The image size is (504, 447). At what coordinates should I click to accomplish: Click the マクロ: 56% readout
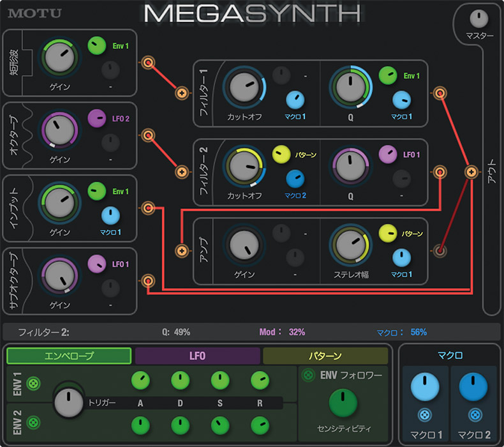[x=402, y=332]
